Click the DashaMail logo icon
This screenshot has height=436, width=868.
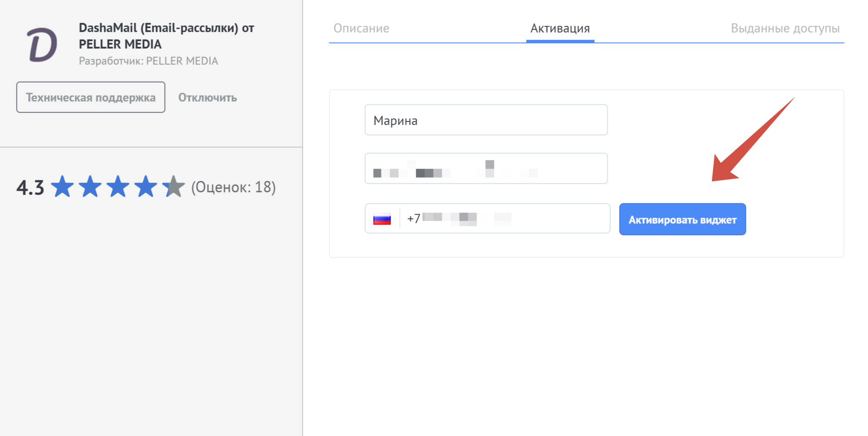coord(42,45)
